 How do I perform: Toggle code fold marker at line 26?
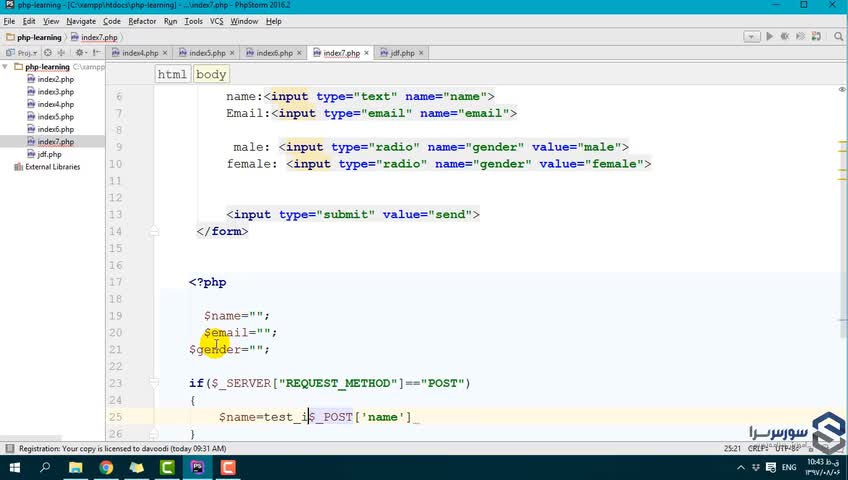coord(154,434)
